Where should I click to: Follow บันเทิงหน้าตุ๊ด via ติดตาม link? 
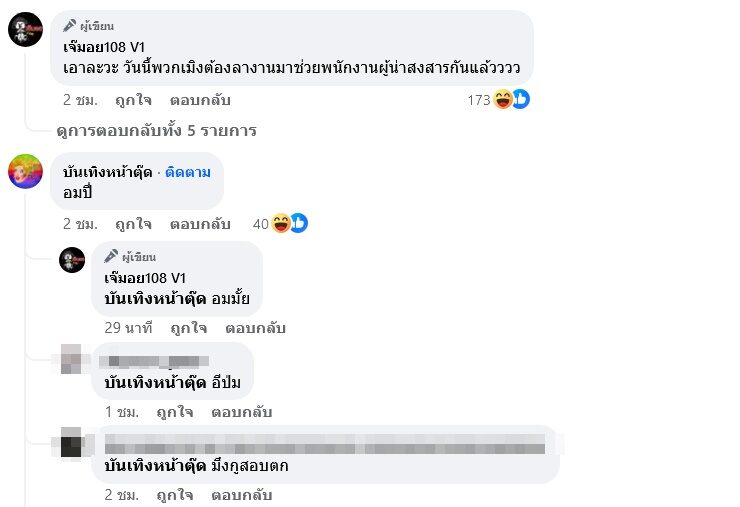(x=188, y=172)
